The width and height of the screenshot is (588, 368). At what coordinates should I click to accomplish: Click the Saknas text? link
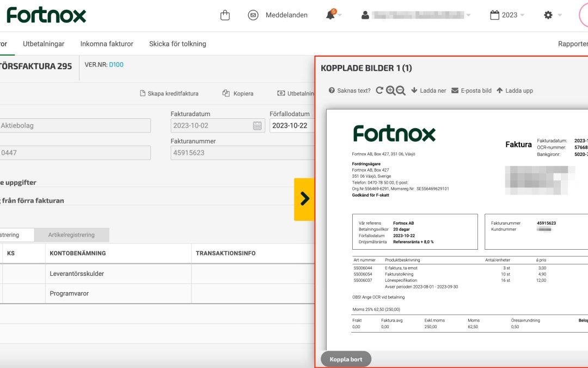354,91
